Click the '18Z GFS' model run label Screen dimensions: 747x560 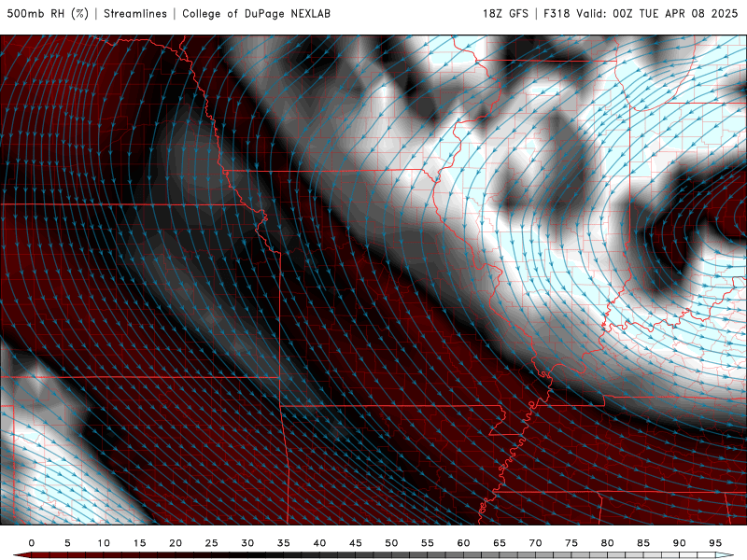505,14
